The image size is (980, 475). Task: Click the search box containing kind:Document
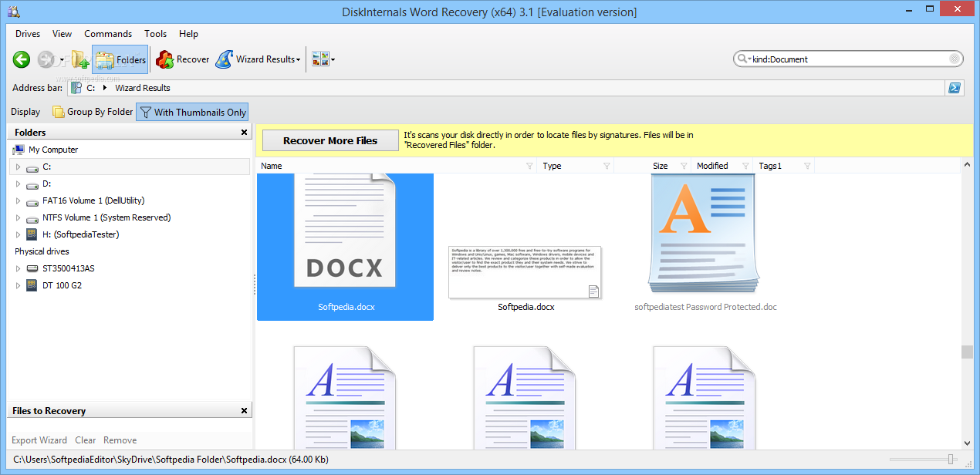(x=849, y=59)
